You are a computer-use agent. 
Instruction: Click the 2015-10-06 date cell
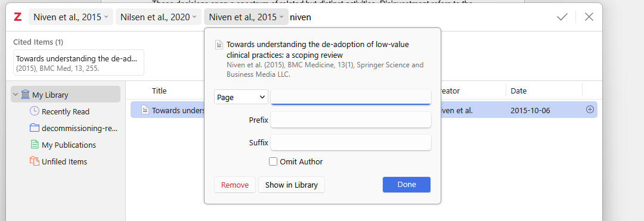531,110
